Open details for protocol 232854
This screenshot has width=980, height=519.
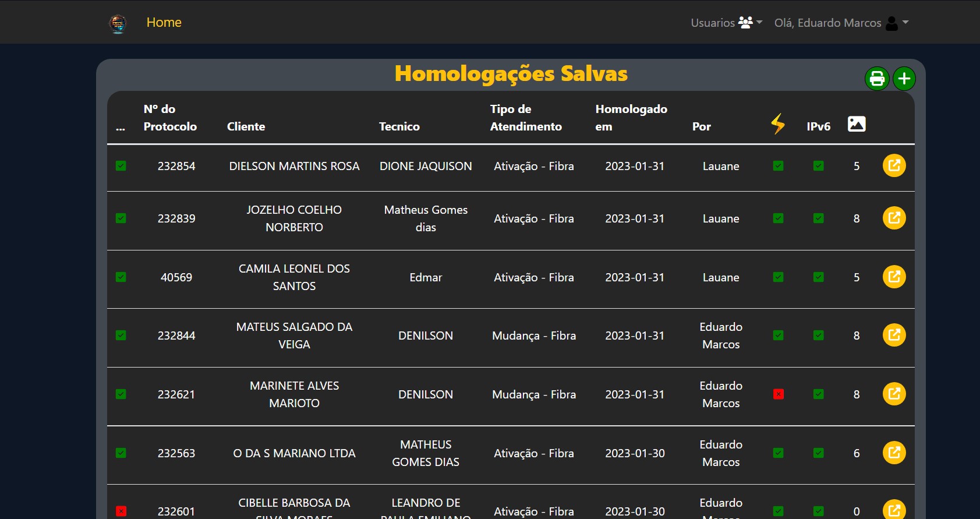point(894,166)
